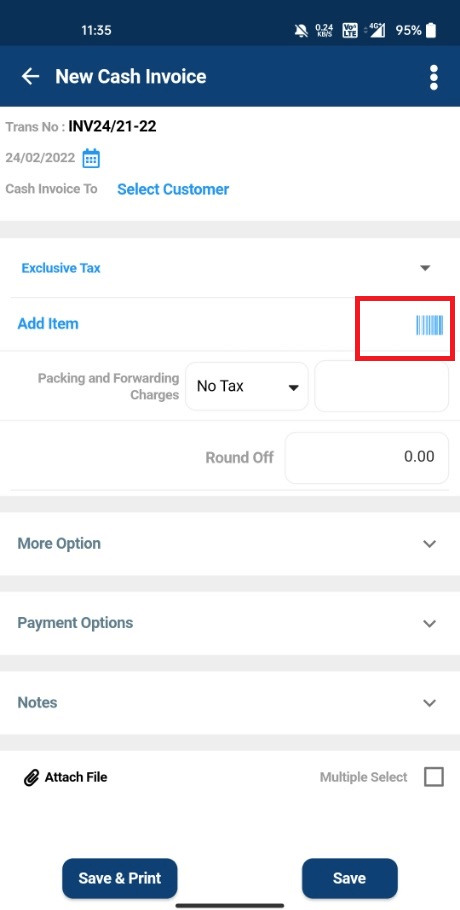Focus the Round Off amount field
This screenshot has height=910, width=460.
click(367, 457)
